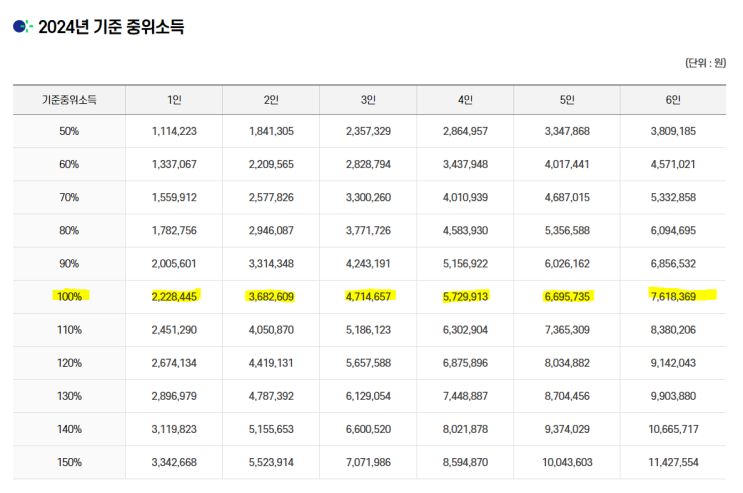The height and width of the screenshot is (493, 743).
Task: Click the 150% row label
Action: [x=69, y=462]
